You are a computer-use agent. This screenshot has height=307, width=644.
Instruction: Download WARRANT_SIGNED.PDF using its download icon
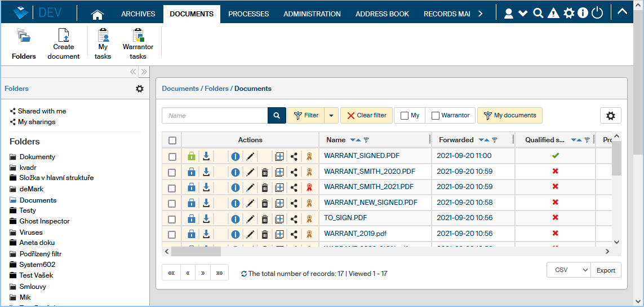pos(207,156)
